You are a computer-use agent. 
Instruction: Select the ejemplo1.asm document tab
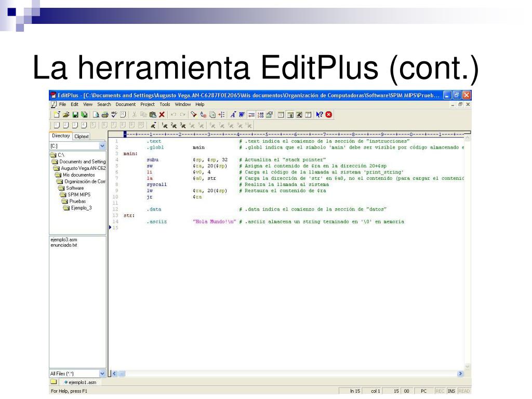[x=80, y=382]
